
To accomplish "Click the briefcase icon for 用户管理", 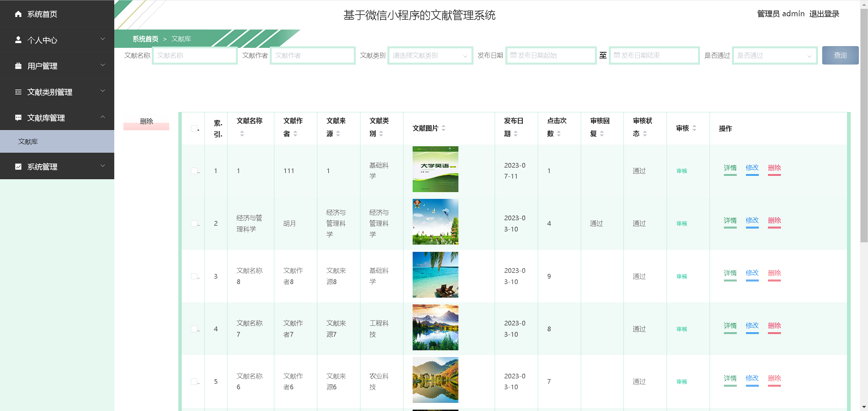I will pyautogui.click(x=18, y=66).
